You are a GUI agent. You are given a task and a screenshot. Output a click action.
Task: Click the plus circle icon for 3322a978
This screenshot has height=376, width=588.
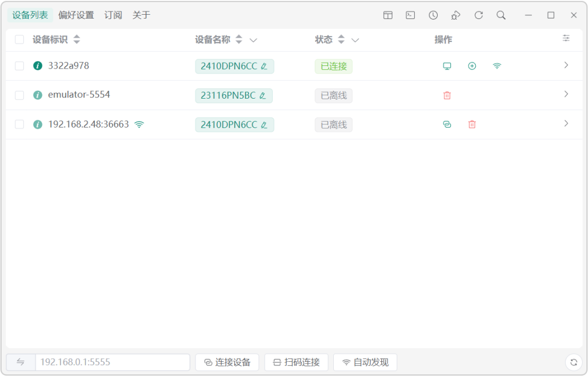click(472, 66)
